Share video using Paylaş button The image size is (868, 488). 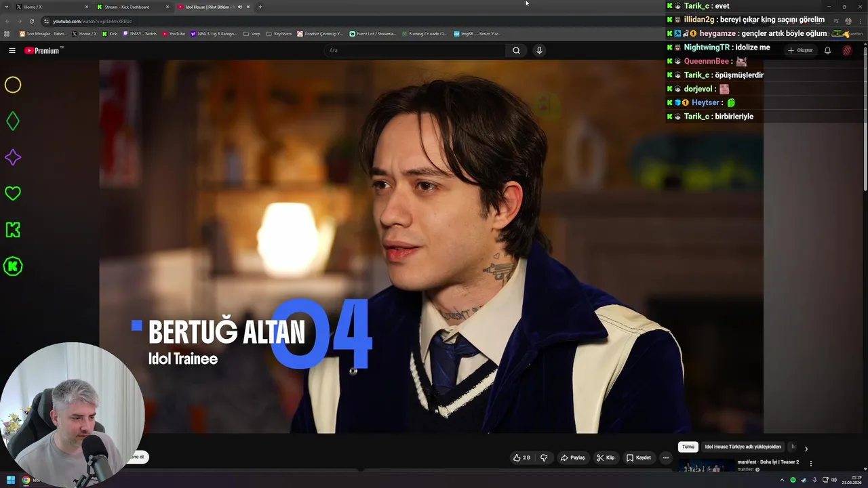point(572,457)
